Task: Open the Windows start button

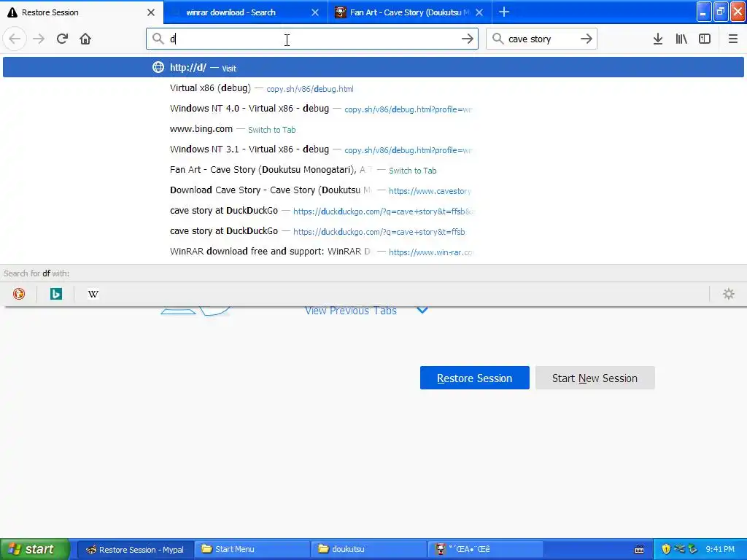Action: click(x=35, y=549)
